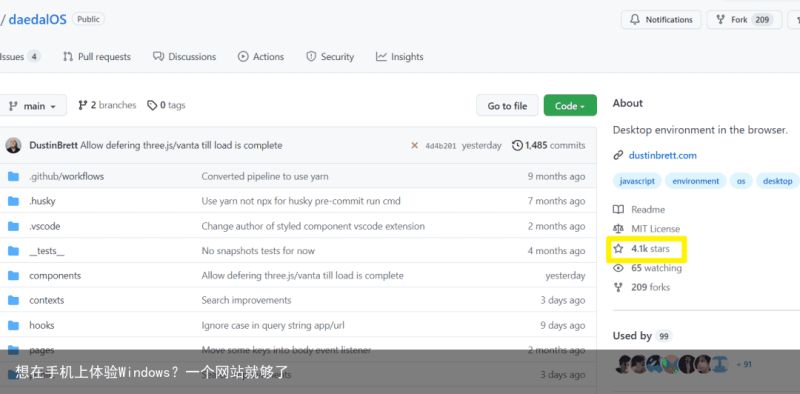Click '4 months ago' timestamp for __tests__

pyautogui.click(x=556, y=251)
